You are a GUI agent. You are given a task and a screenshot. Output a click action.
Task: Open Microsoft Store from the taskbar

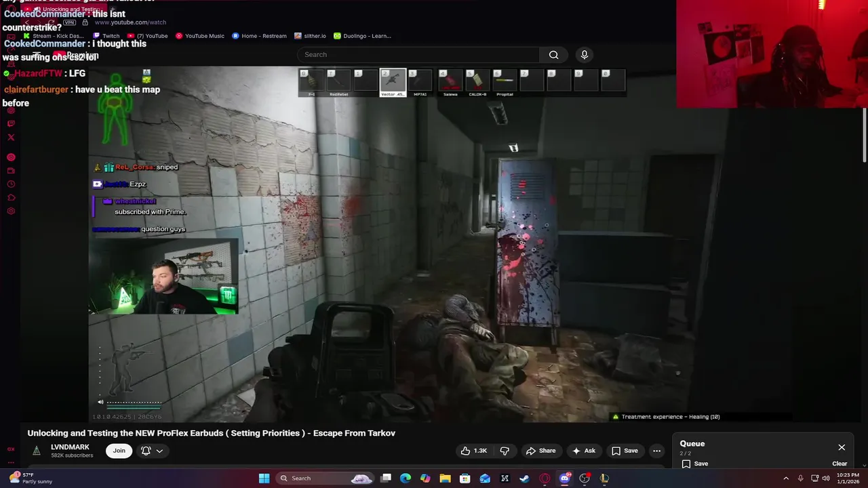pyautogui.click(x=465, y=479)
